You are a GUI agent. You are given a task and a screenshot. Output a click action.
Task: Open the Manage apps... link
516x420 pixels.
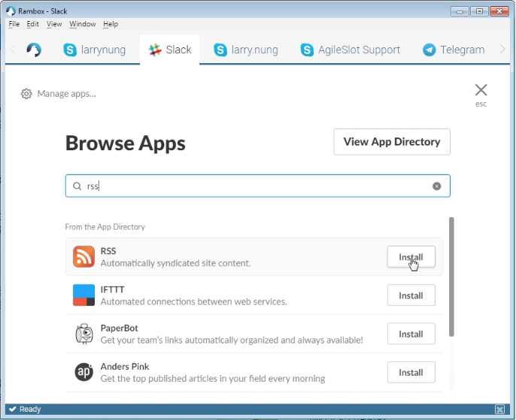66,94
